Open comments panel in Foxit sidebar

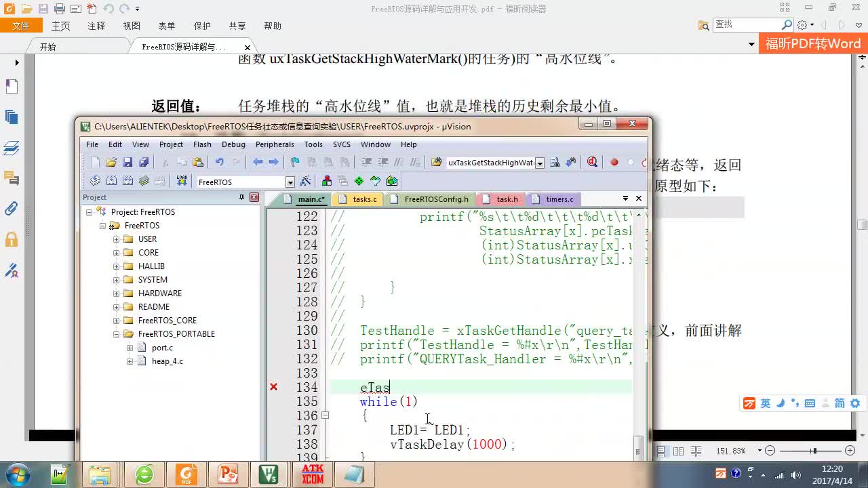[12, 178]
